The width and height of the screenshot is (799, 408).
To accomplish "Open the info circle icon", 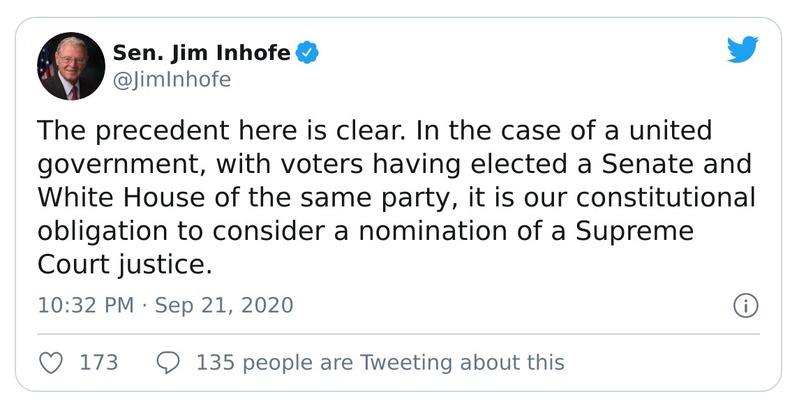I will click(x=744, y=305).
